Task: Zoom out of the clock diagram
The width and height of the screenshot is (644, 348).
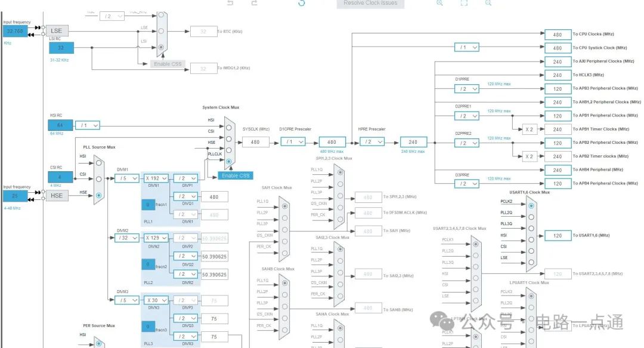Action: pos(488,2)
